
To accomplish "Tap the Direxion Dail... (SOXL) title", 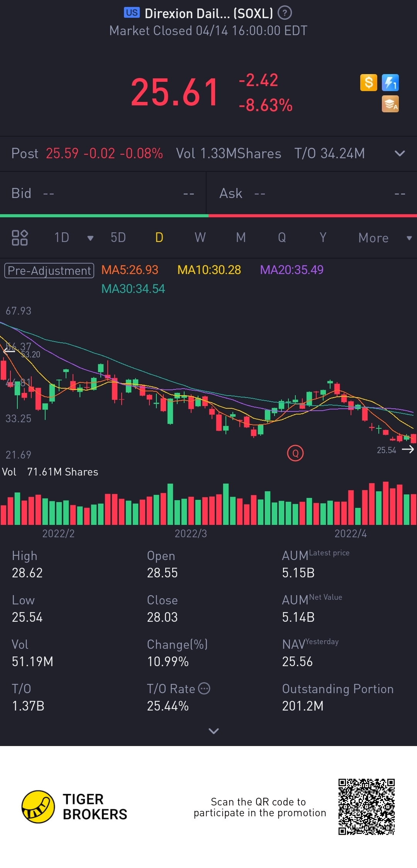I will pos(208,14).
